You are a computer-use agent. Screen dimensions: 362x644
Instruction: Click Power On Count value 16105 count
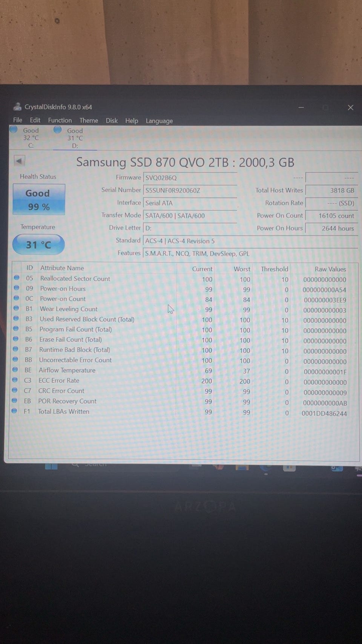pos(331,216)
